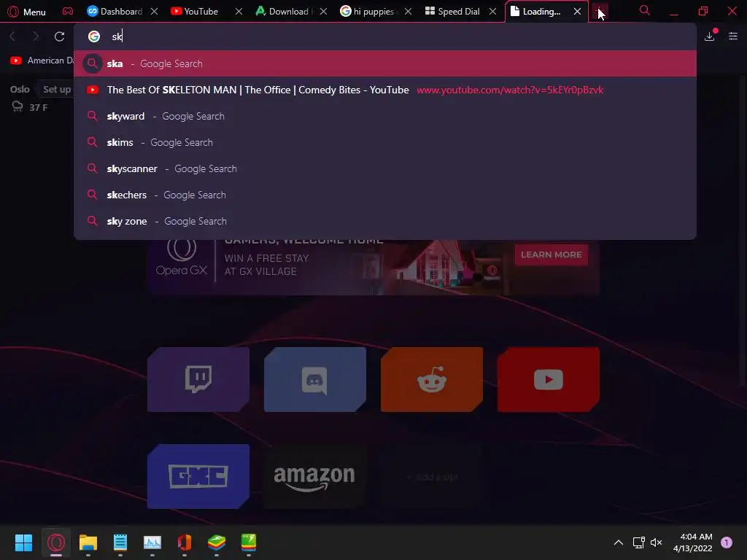
Task: Open the American D... YouTube bookmark
Action: coord(42,61)
